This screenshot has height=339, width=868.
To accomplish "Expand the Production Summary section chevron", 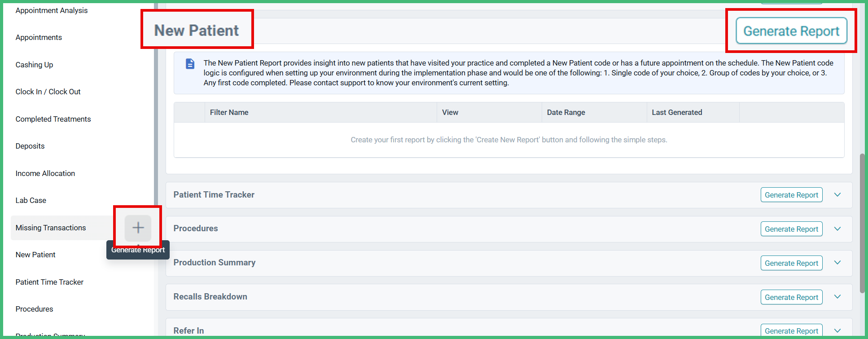I will tap(837, 263).
